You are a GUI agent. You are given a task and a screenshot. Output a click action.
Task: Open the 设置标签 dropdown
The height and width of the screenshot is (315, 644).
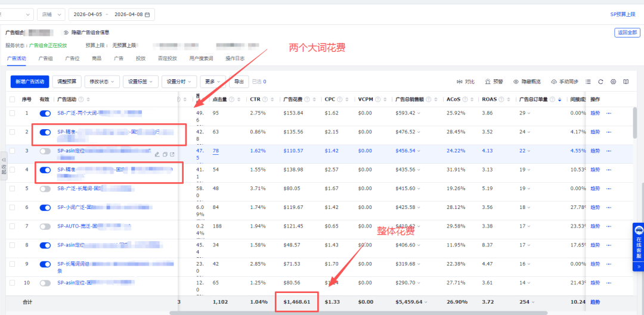click(x=141, y=82)
